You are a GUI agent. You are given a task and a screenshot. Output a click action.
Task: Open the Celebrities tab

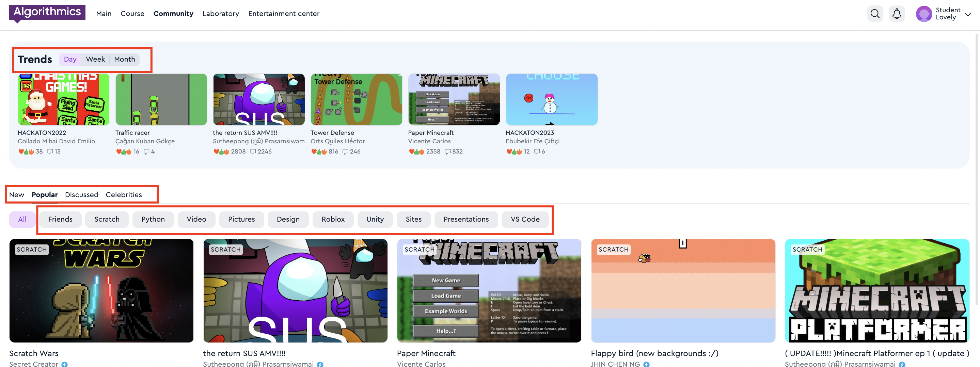(124, 195)
